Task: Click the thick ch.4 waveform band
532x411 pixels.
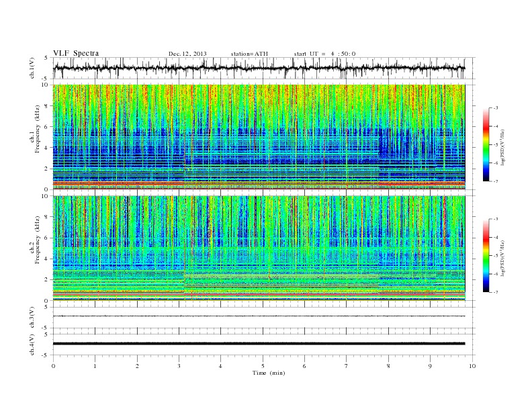Action: tap(259, 344)
